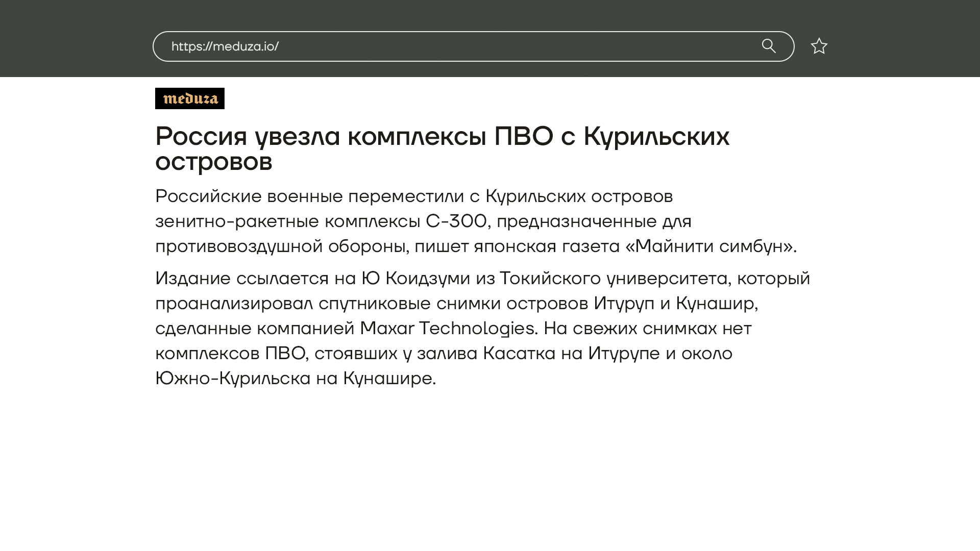Image resolution: width=980 pixels, height=551 pixels.
Task: Click the word противовоздушной in the article
Action: pos(238,246)
